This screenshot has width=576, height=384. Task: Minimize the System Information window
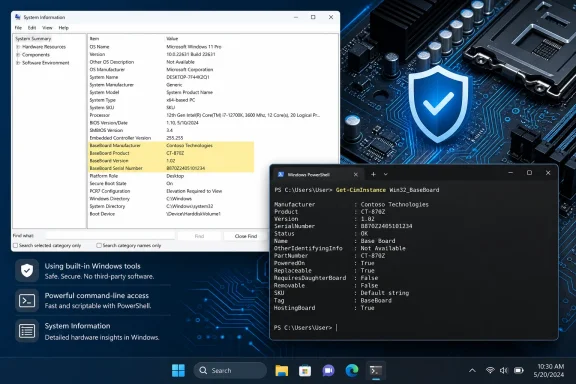(x=296, y=17)
